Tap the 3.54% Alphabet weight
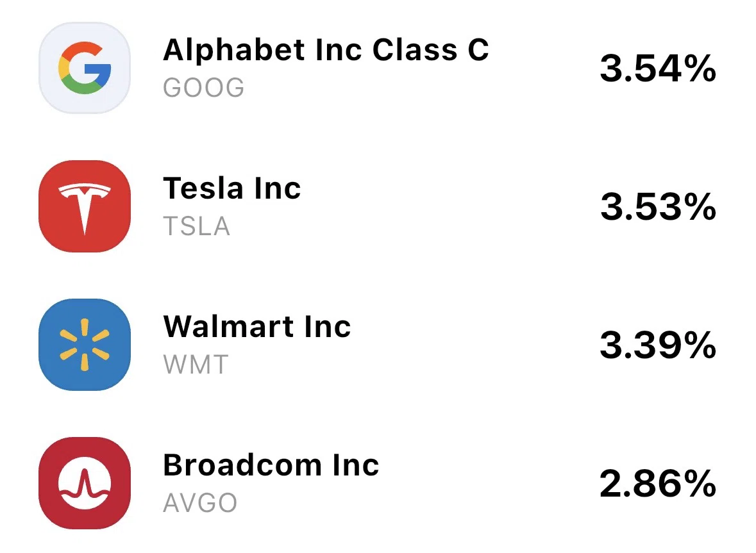The image size is (756, 553). pos(658,69)
